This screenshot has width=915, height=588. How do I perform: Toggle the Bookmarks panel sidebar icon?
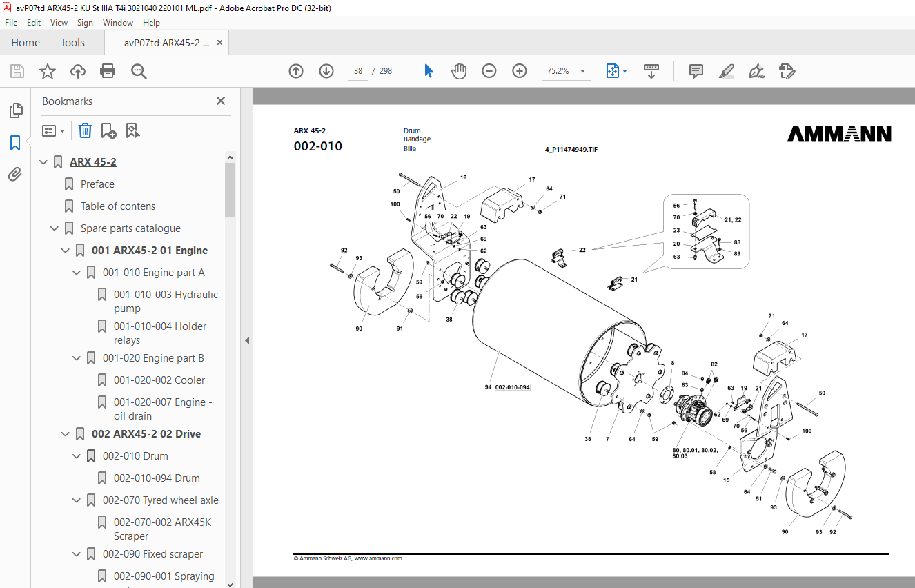[x=15, y=143]
